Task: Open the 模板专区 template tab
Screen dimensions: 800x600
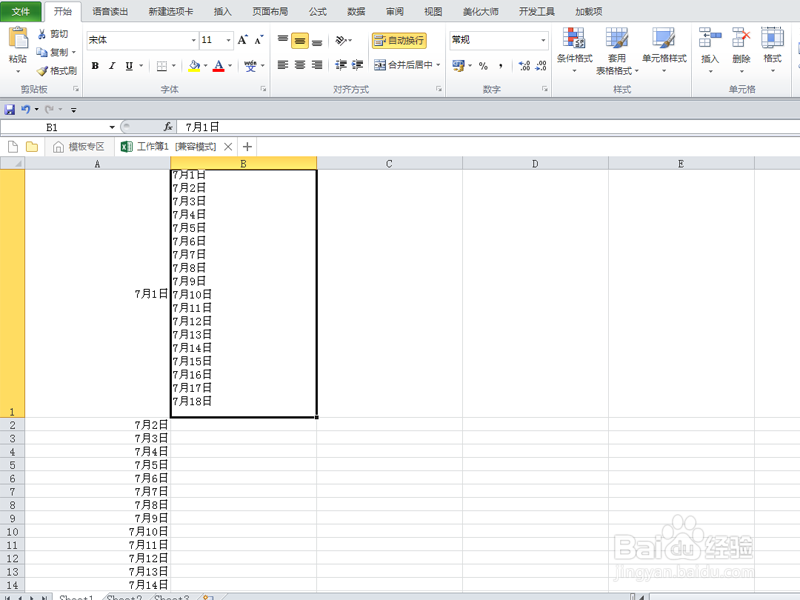Action: (79, 147)
